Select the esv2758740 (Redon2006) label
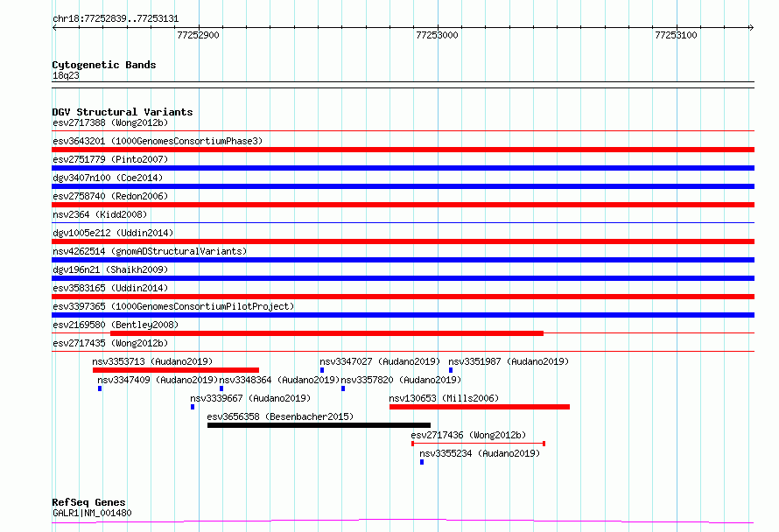Viewport: 779px width, 532px height. [x=110, y=196]
